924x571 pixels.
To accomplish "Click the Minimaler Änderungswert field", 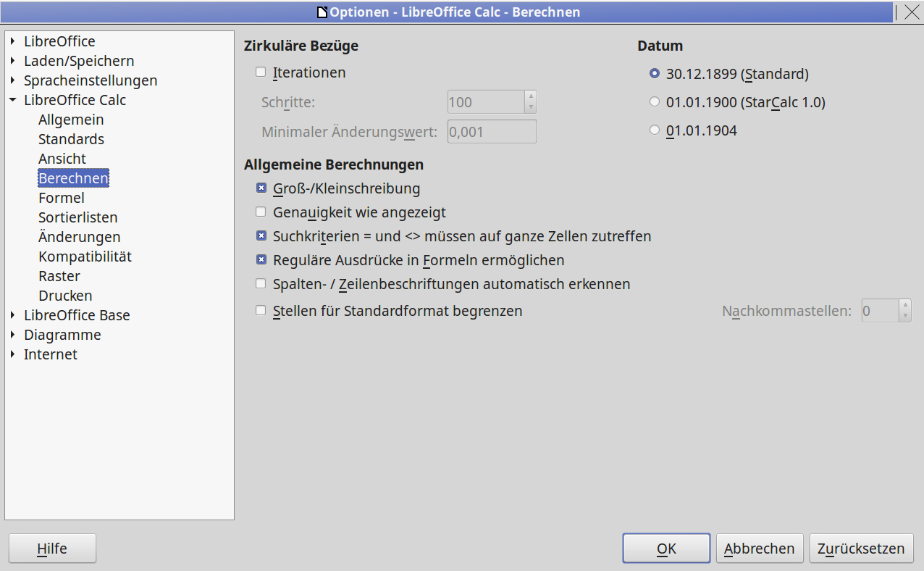I will [x=492, y=132].
